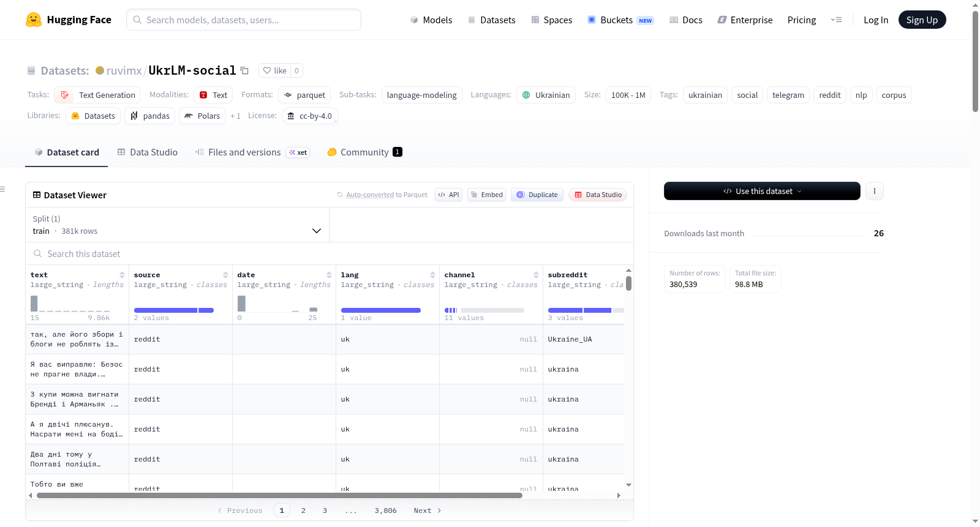Go to Datasets in the top navigation
Screen dimensions: 980x527
492,20
